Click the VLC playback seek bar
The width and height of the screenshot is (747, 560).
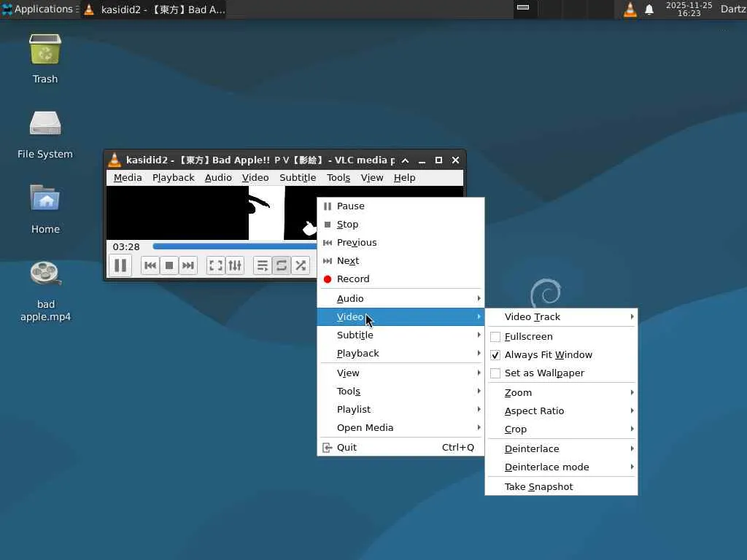click(x=234, y=246)
